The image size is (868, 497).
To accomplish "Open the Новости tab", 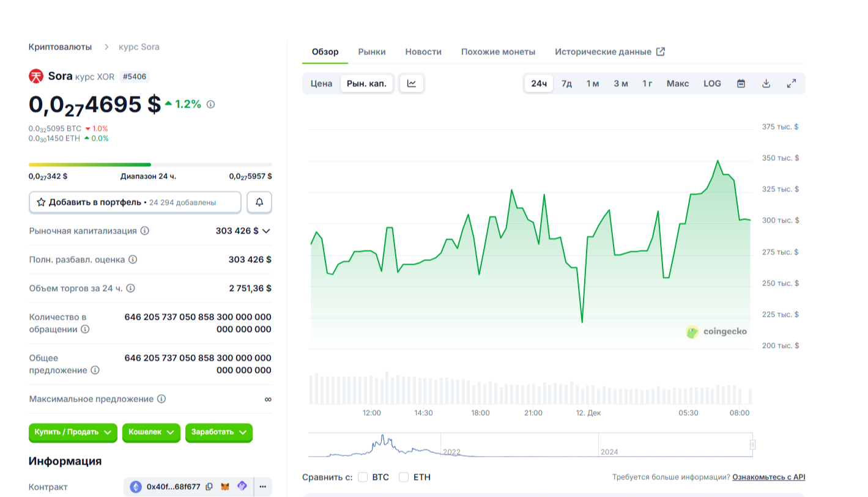I will tap(423, 52).
